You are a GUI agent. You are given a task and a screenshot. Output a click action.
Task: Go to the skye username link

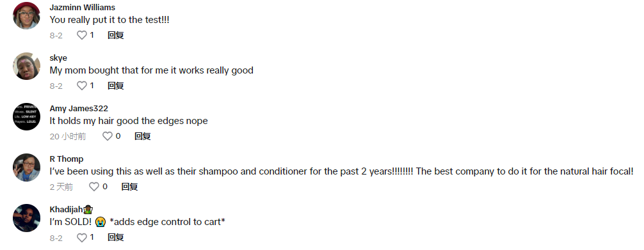pyautogui.click(x=58, y=58)
